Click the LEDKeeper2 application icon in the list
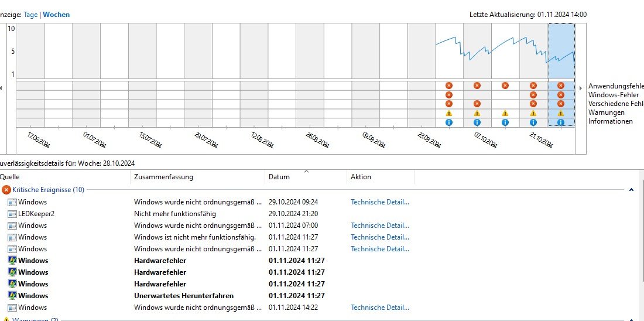Image resolution: width=644 pixels, height=321 pixels. 12,214
